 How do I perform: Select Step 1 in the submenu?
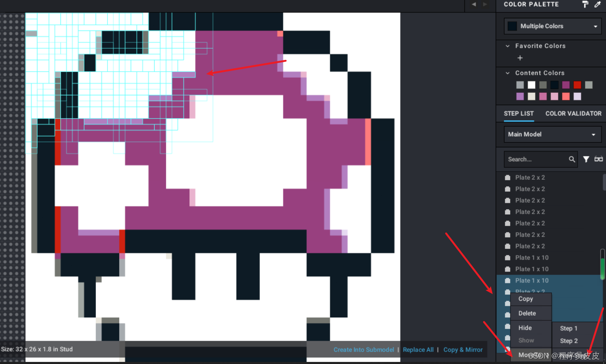tap(578, 329)
